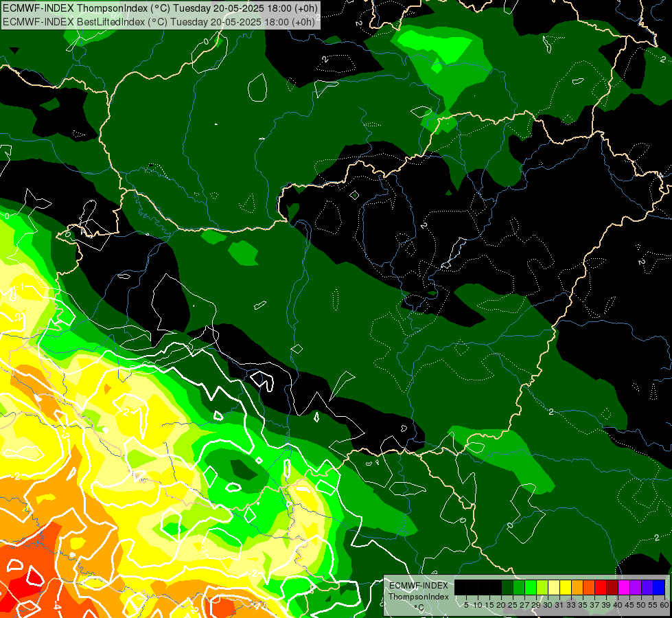
Task: Click the purple 45–50 legend swatch
Action: 636,587
